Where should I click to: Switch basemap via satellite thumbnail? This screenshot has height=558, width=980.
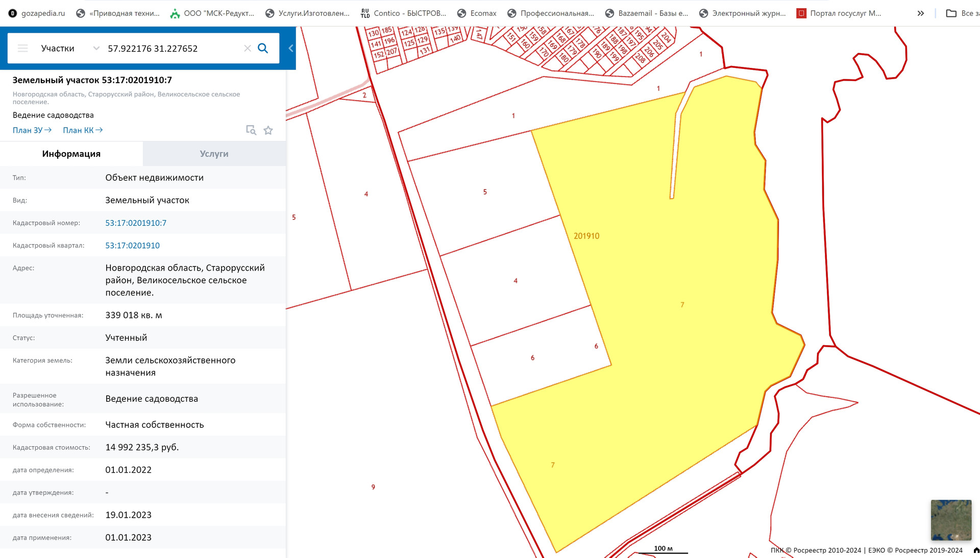click(x=950, y=520)
